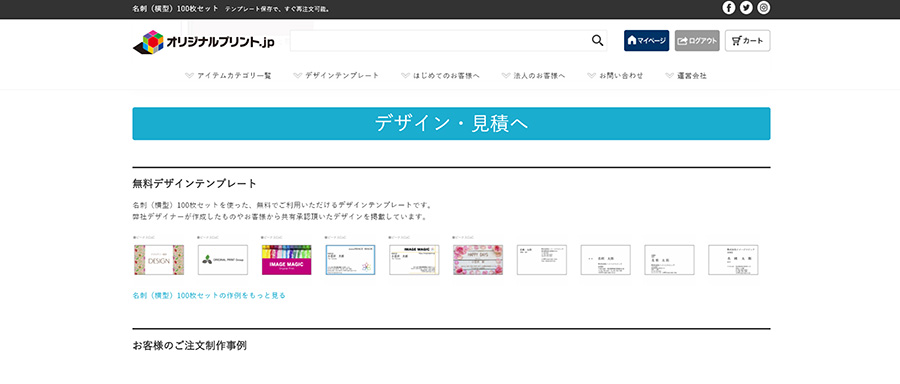900x384 pixels.
Task: Open the Facebook social icon
Action: (x=728, y=8)
